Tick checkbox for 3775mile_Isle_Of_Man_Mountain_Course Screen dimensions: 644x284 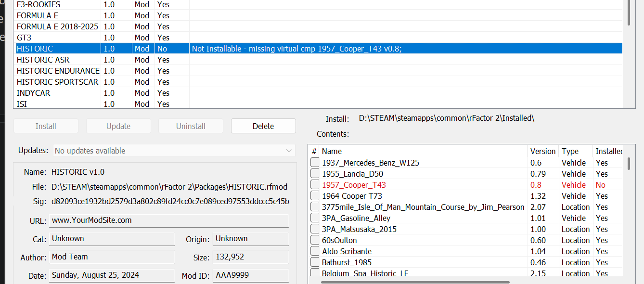tap(315, 207)
